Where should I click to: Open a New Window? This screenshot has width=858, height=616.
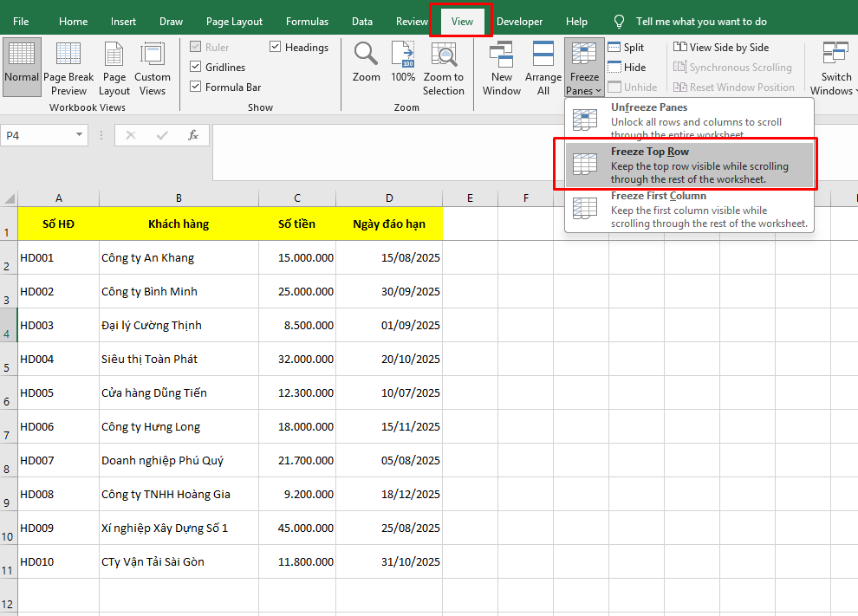pos(501,68)
